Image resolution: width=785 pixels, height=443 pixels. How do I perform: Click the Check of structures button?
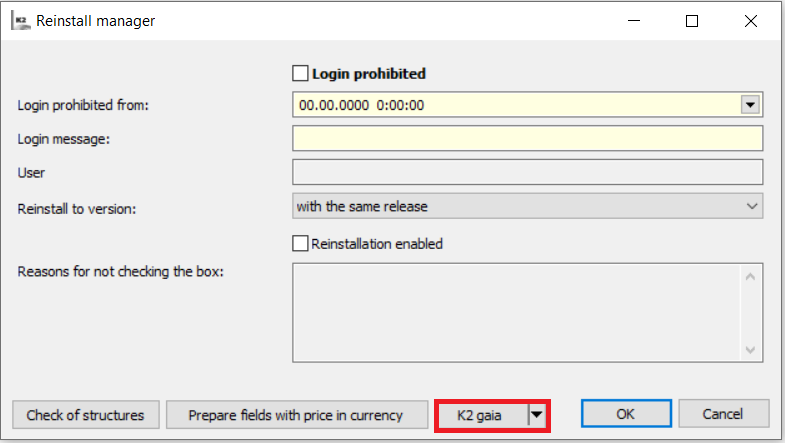pyautogui.click(x=85, y=414)
